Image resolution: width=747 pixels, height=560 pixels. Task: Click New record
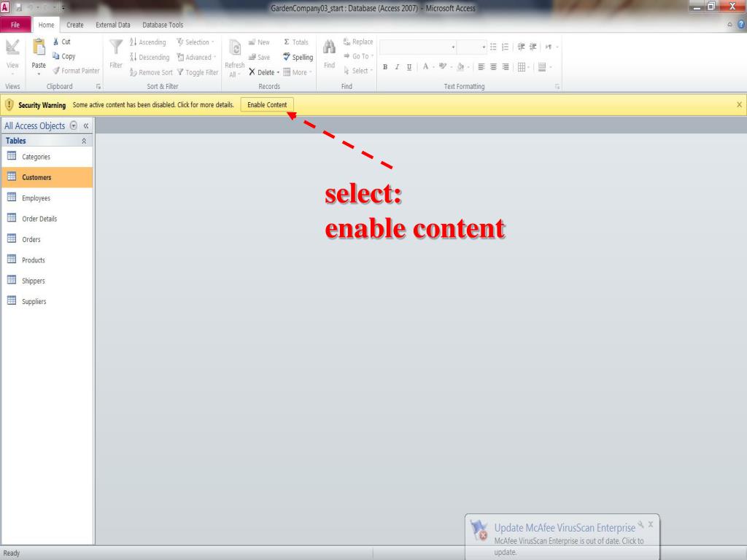point(259,42)
